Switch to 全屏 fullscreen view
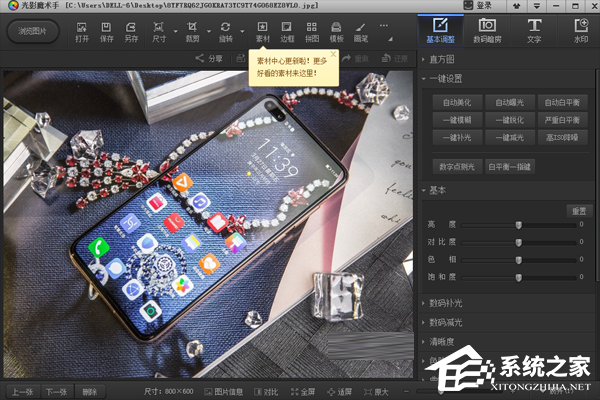The width and height of the screenshot is (600, 400). (x=303, y=392)
